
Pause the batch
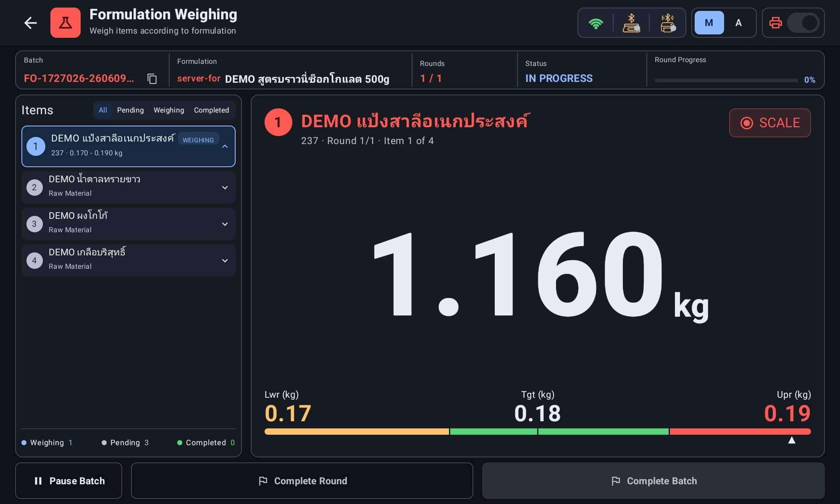click(68, 480)
